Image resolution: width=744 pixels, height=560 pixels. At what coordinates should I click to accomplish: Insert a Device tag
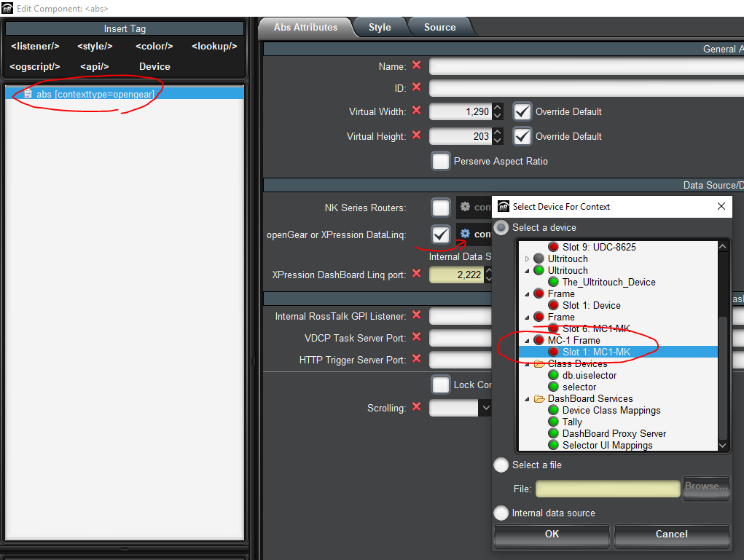coord(154,66)
